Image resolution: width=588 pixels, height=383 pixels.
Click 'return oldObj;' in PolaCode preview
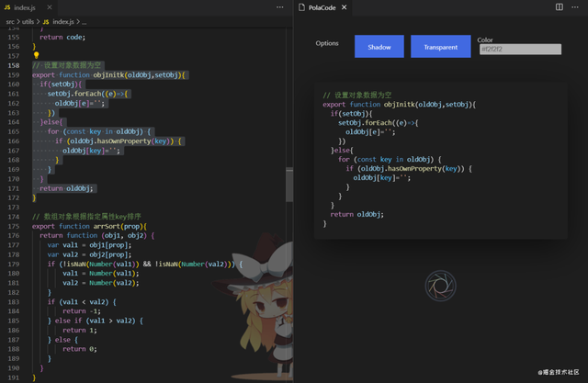(x=357, y=214)
